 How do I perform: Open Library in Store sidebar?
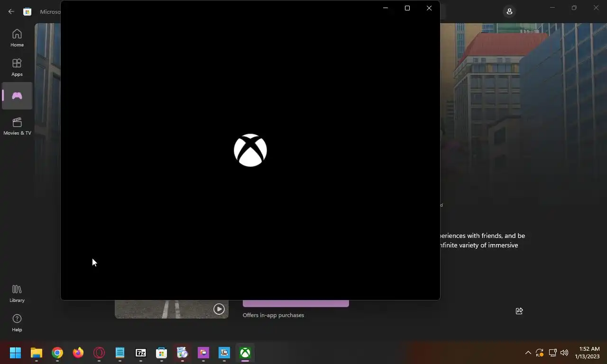click(17, 293)
